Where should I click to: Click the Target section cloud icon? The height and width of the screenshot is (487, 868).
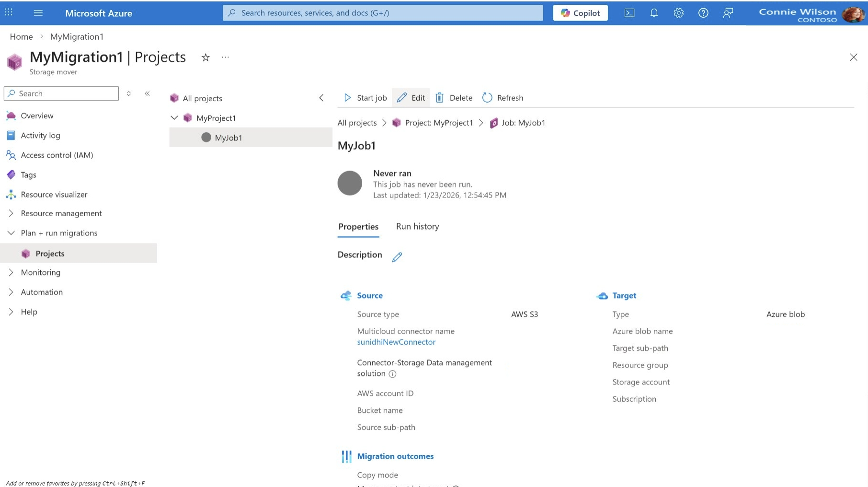602,296
